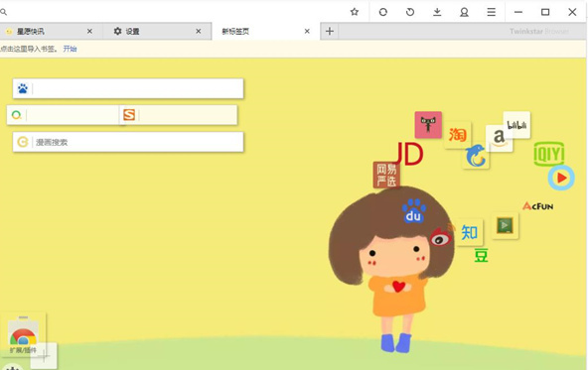Close the 新标签页 tab
Image resolution: width=588 pixels, height=370 pixels.
click(307, 31)
